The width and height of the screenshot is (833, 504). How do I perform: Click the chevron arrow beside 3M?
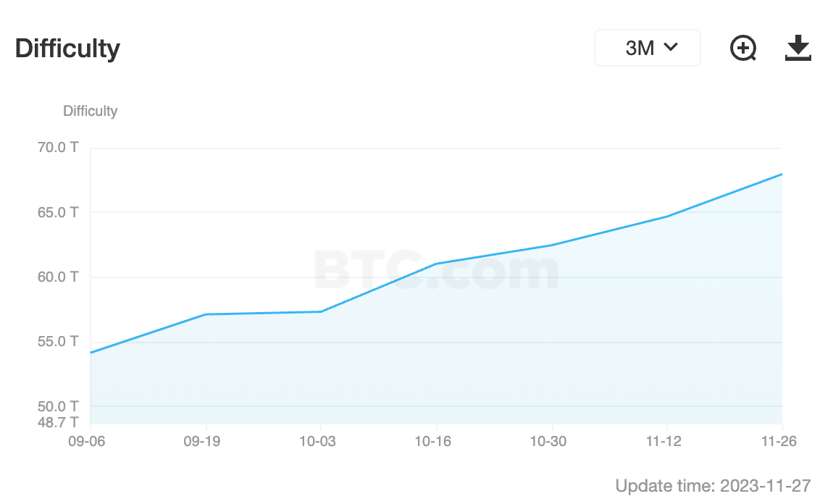point(671,47)
